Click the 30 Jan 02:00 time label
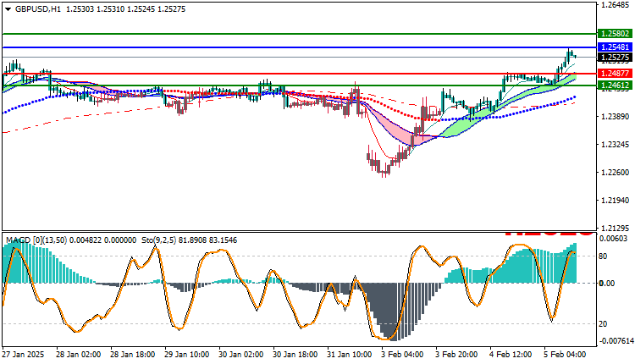 point(241,355)
